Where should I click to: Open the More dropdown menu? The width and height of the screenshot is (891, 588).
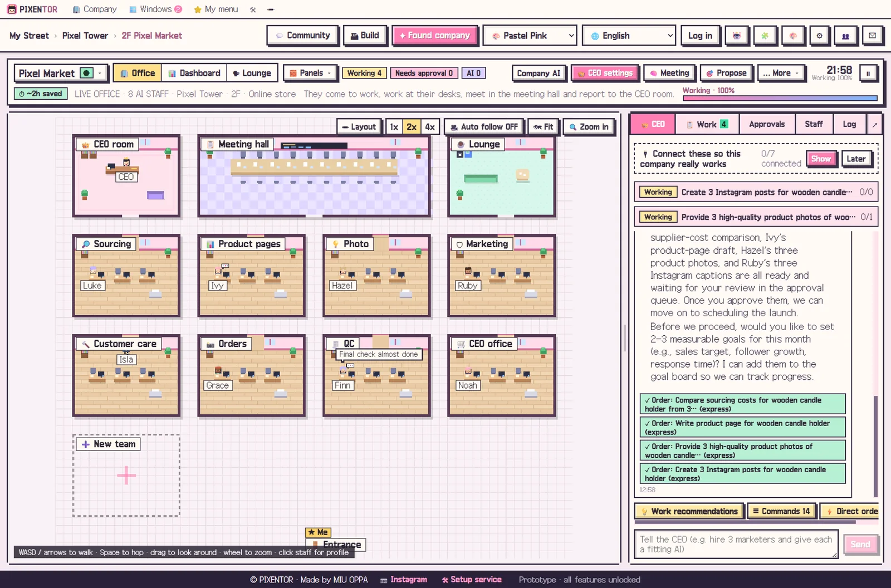[x=781, y=73]
